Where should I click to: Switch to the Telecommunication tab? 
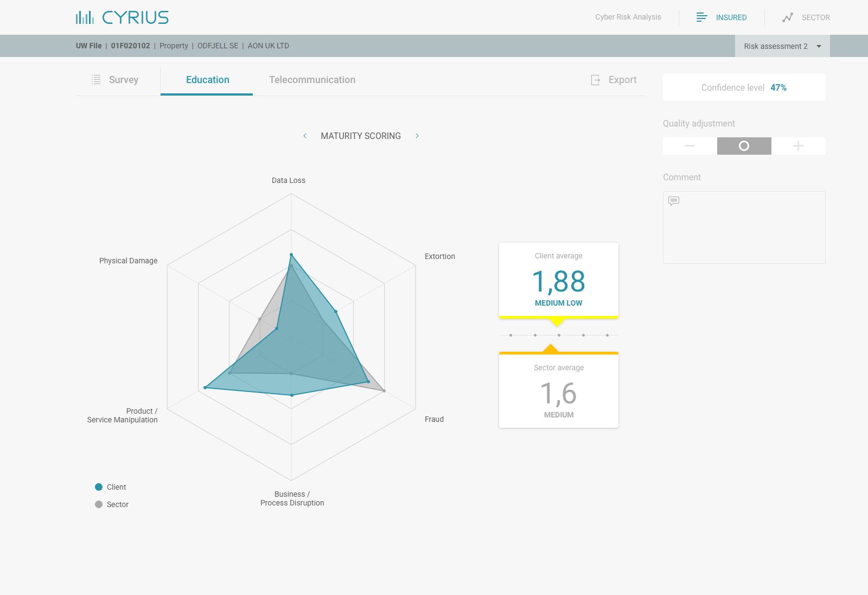point(312,80)
